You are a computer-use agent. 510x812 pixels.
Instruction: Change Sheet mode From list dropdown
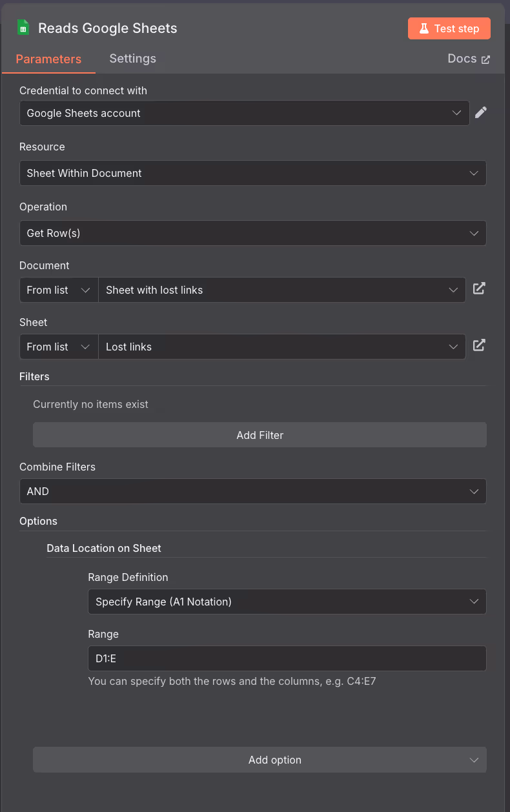[59, 347]
